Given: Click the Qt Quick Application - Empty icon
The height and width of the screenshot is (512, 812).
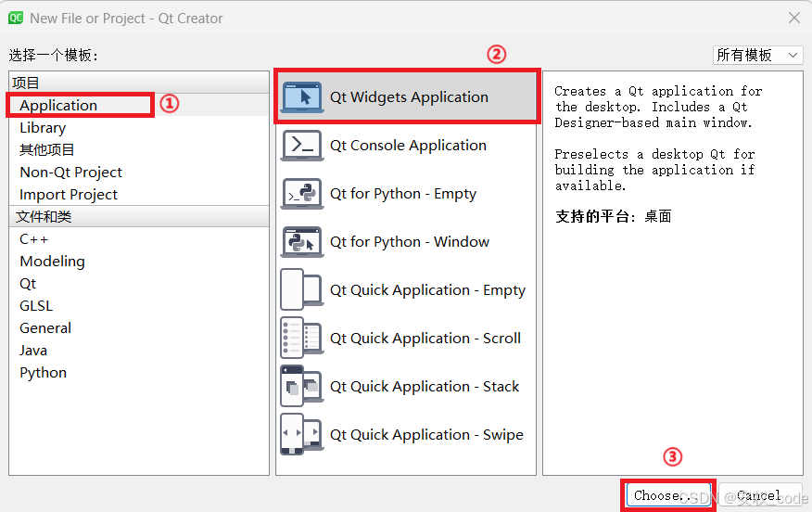Looking at the screenshot, I should [302, 289].
